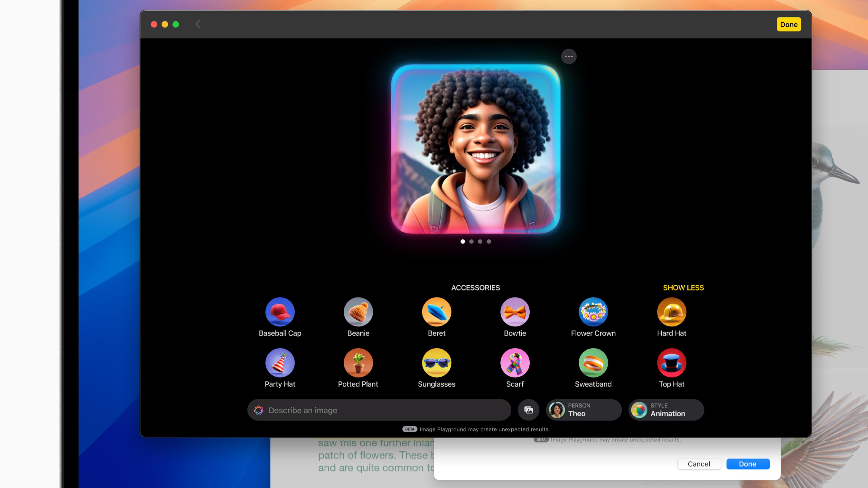
Task: Toggle the Bowtie accessory on
Action: tap(515, 312)
